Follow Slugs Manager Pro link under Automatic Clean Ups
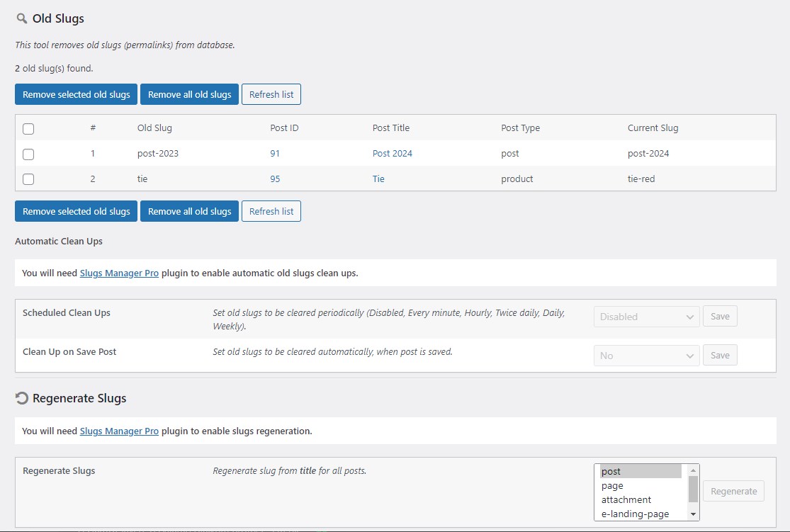Viewport: 790px width, 532px height. [x=119, y=273]
